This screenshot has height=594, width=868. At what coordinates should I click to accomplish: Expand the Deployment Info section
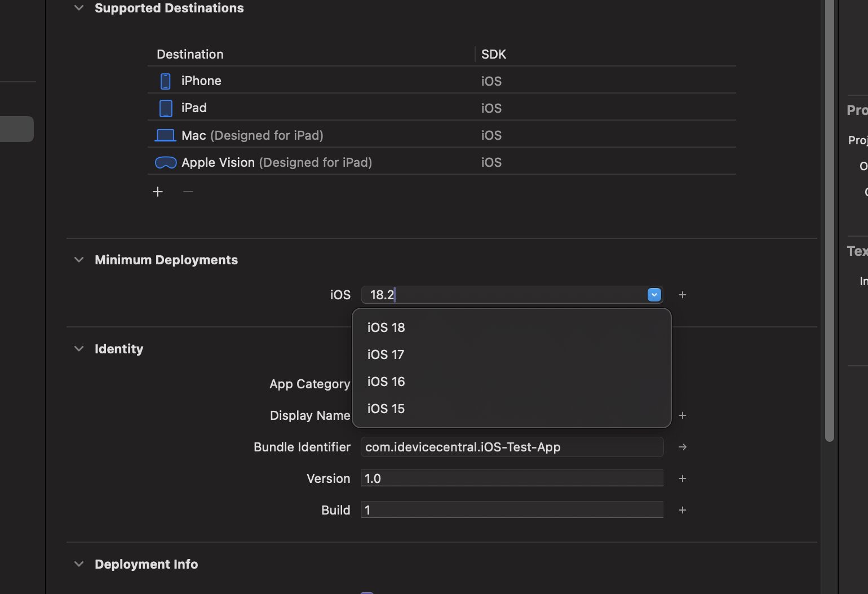tap(78, 564)
